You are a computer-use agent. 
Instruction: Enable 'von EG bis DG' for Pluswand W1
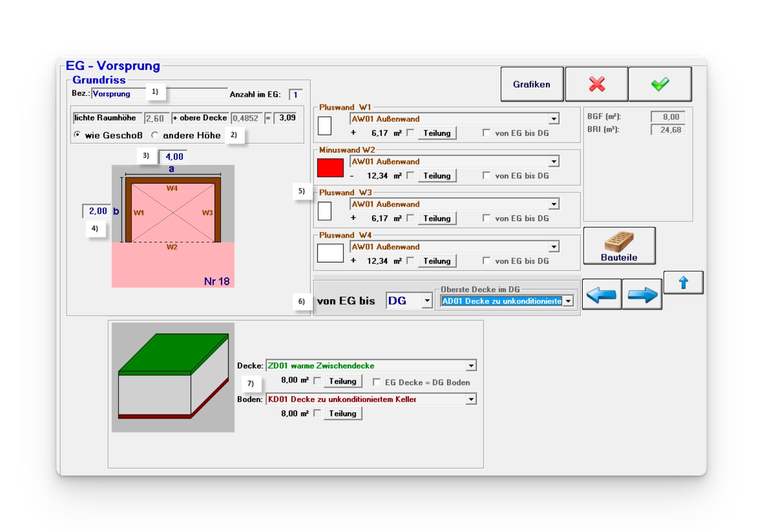point(486,133)
